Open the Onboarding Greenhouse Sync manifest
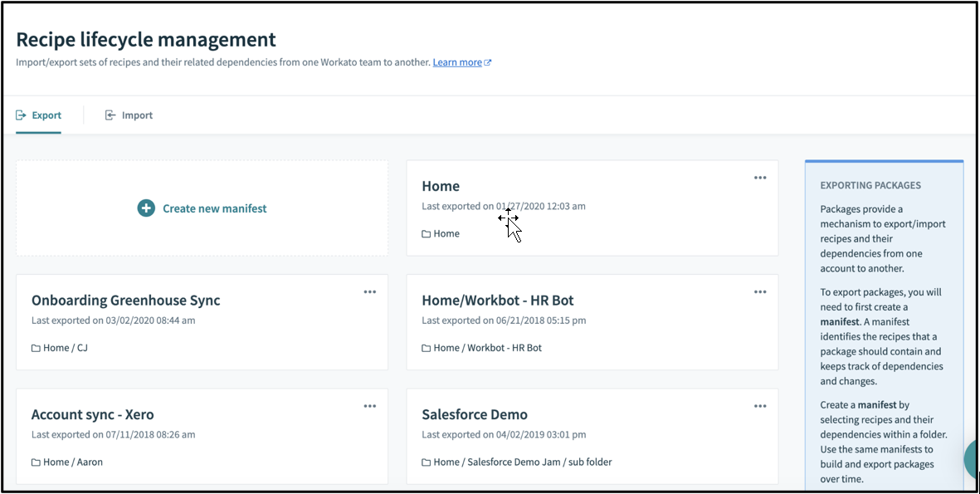 click(125, 301)
